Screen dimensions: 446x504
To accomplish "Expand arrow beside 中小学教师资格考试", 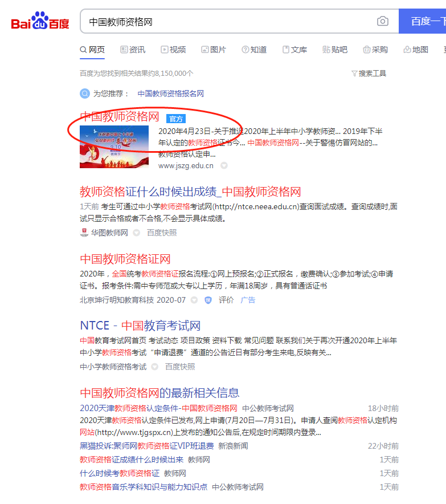I will pyautogui.click(x=155, y=367).
